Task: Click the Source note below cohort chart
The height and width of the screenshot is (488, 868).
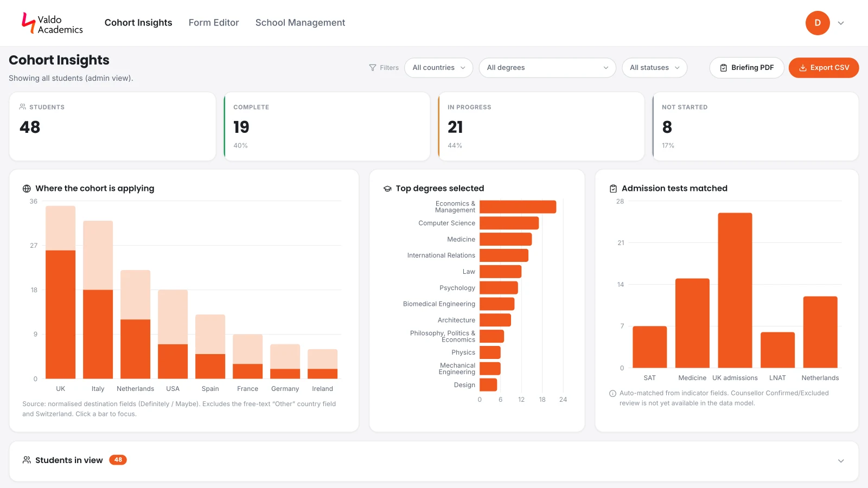Action: [179, 409]
